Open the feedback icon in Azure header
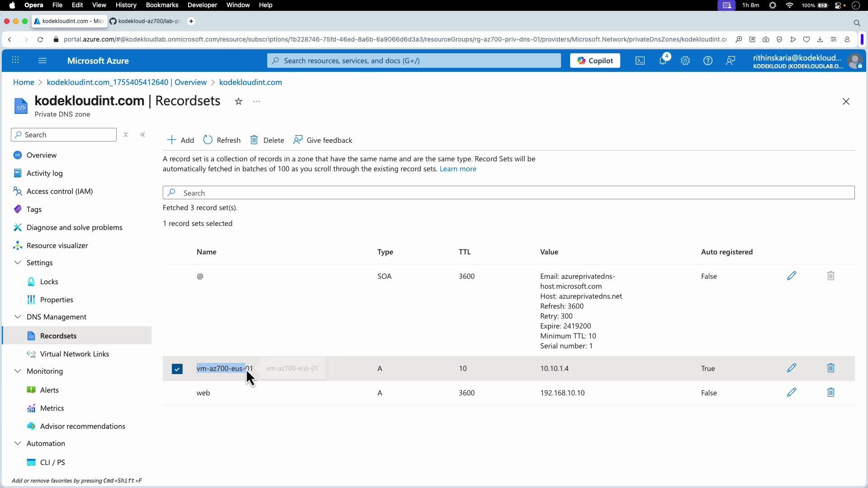The height and width of the screenshot is (488, 868). 731,61
